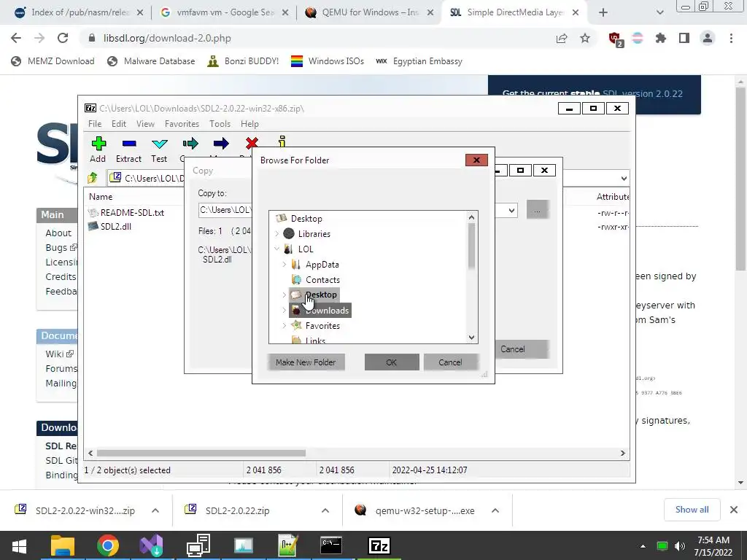The image size is (747, 560).
Task: Click the folder tree scrollbar down arrow
Action: (x=472, y=337)
